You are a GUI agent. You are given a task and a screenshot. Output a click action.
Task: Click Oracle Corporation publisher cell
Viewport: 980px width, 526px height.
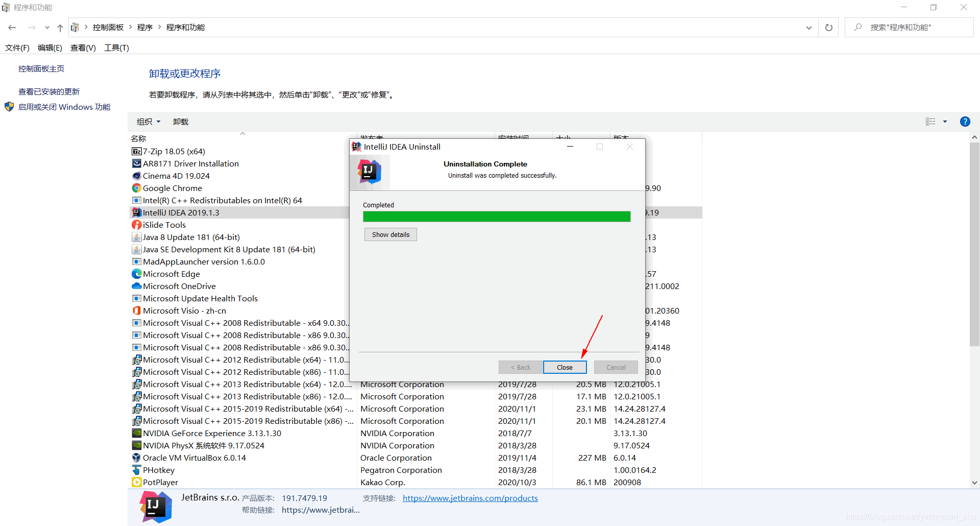pyautogui.click(x=396, y=458)
